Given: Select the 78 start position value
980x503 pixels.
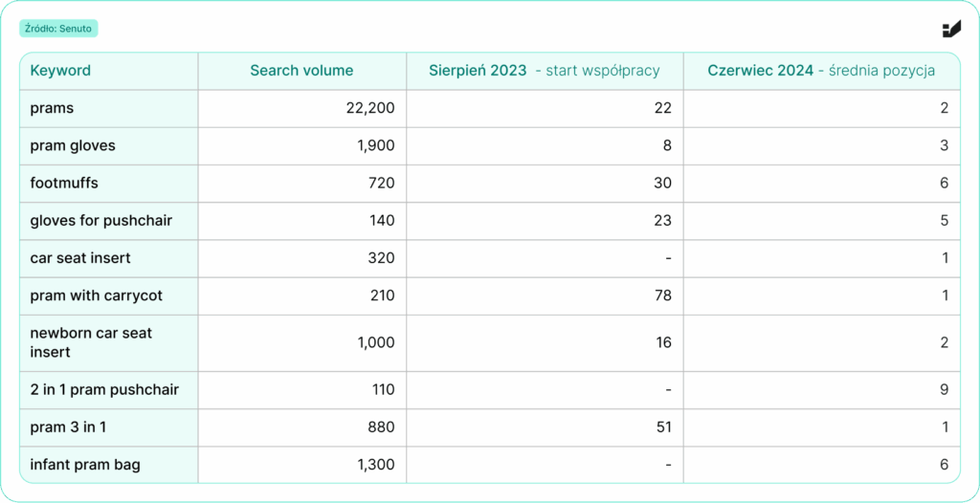Looking at the screenshot, I should 663,295.
